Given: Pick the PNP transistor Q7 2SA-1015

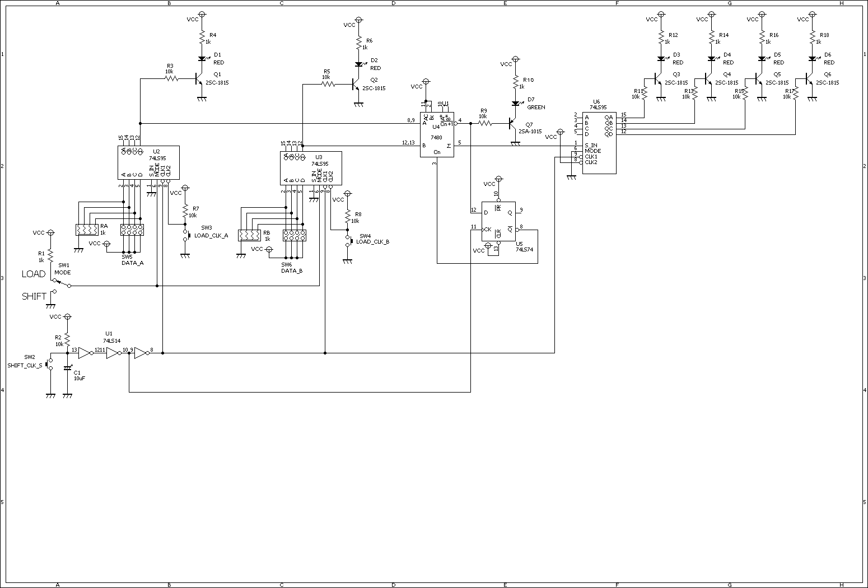Looking at the screenshot, I should click(513, 124).
